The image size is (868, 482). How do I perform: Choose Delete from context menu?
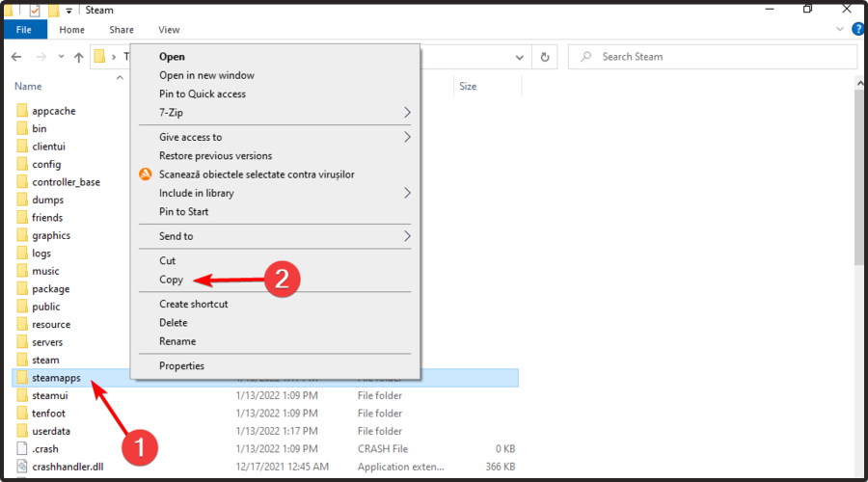(275, 323)
